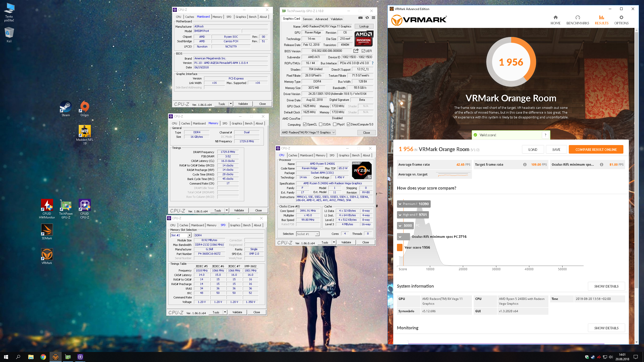The width and height of the screenshot is (644, 362).
Task: Switch to the Advanced tab in GPU-Z
Action: 321,19
